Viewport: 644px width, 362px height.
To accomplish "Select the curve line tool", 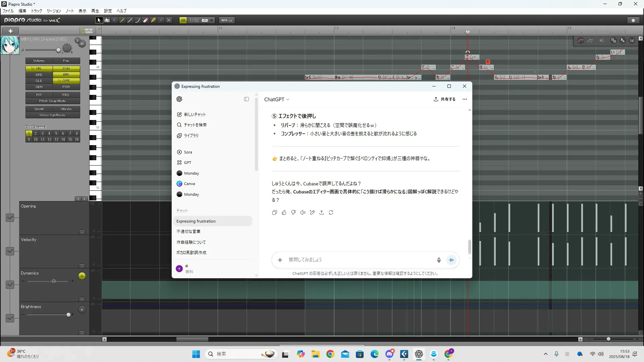I will 138,20.
